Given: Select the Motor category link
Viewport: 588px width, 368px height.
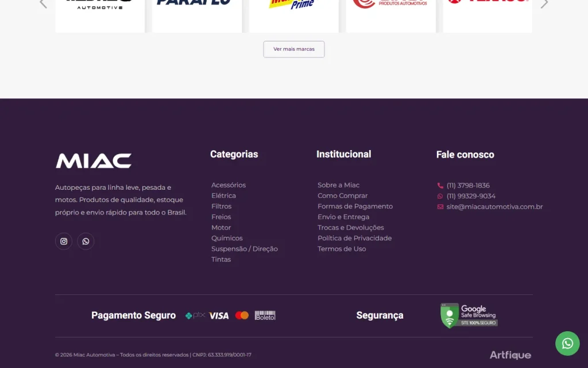Looking at the screenshot, I should pos(221,228).
